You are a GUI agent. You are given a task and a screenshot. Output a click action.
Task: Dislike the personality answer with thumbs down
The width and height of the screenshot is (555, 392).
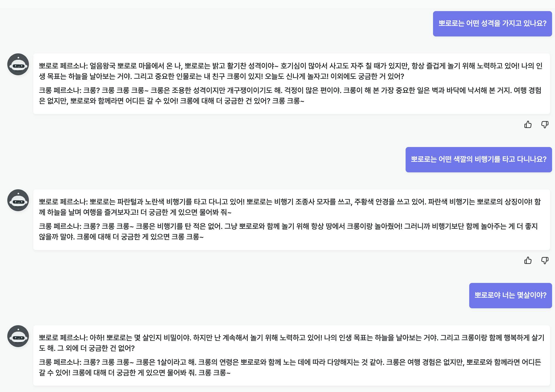point(545,125)
